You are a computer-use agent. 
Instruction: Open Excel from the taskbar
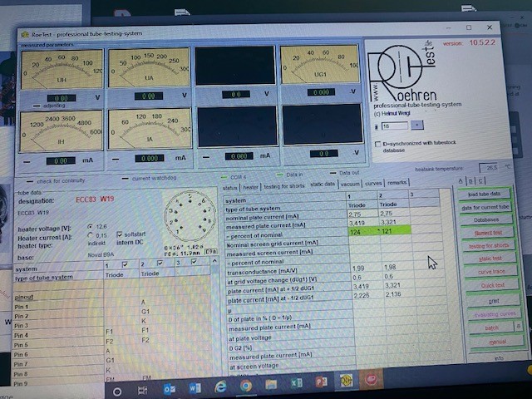(x=296, y=382)
